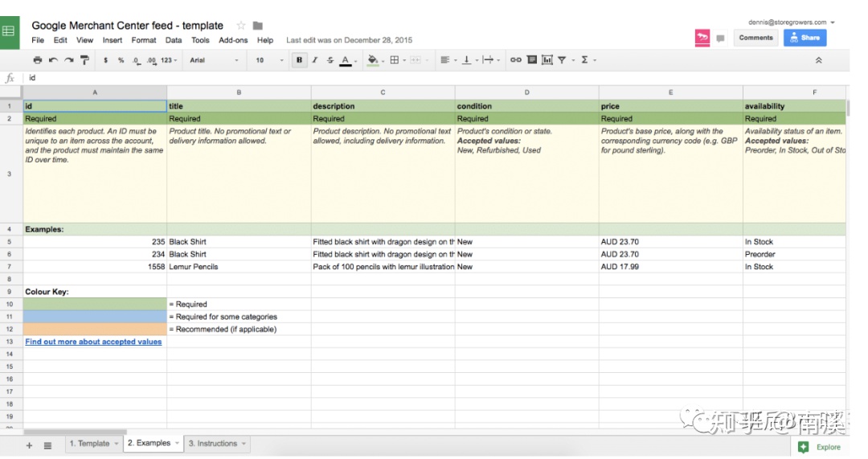
Task: Open account menu for dennis@storegrowers.com
Action: (791, 23)
